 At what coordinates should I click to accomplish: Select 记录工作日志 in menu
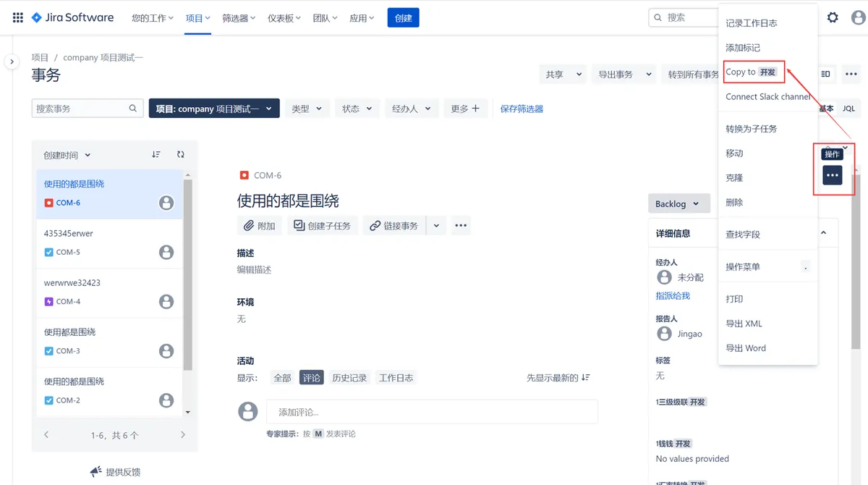(x=767, y=23)
